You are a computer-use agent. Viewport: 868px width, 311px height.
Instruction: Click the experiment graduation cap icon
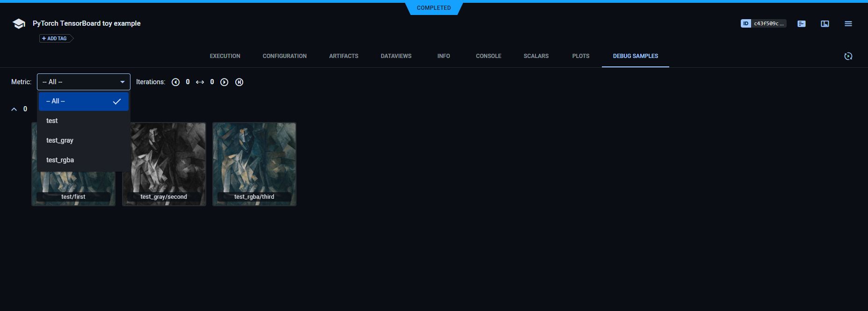tap(19, 23)
